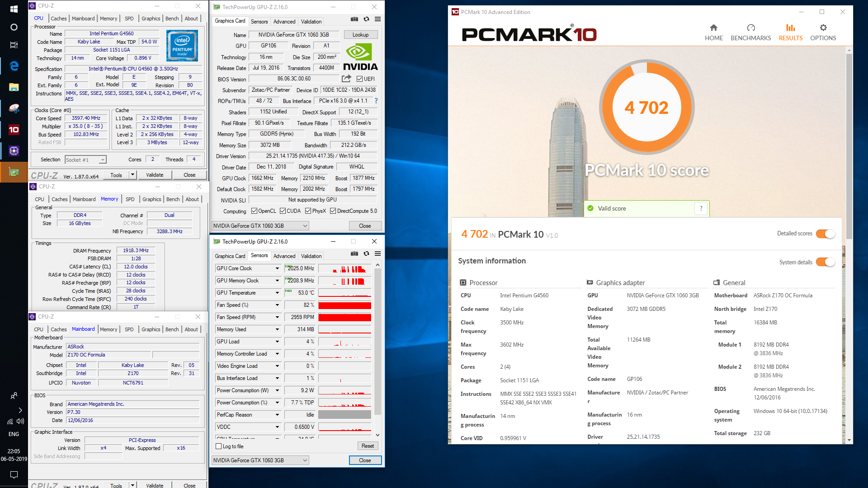Click the NVIDIA logo in GPU-Z
This screenshot has height=488, width=868.
coord(360,57)
